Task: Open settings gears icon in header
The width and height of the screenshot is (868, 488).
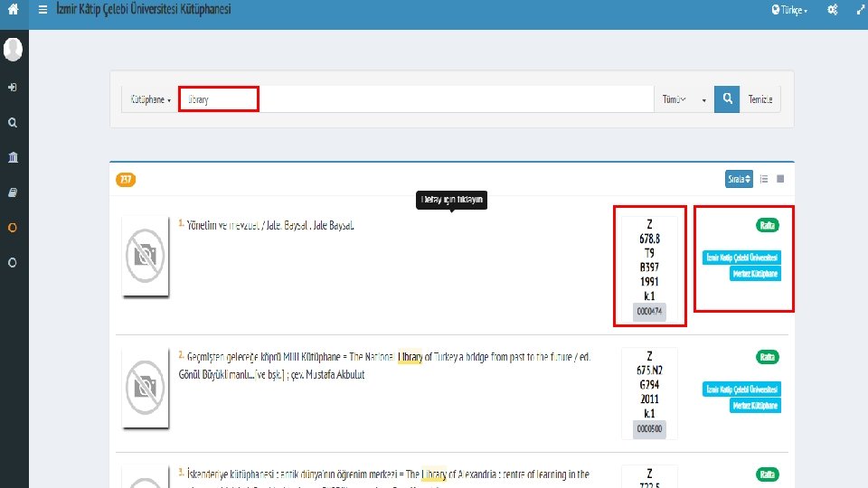Action: pos(833,9)
